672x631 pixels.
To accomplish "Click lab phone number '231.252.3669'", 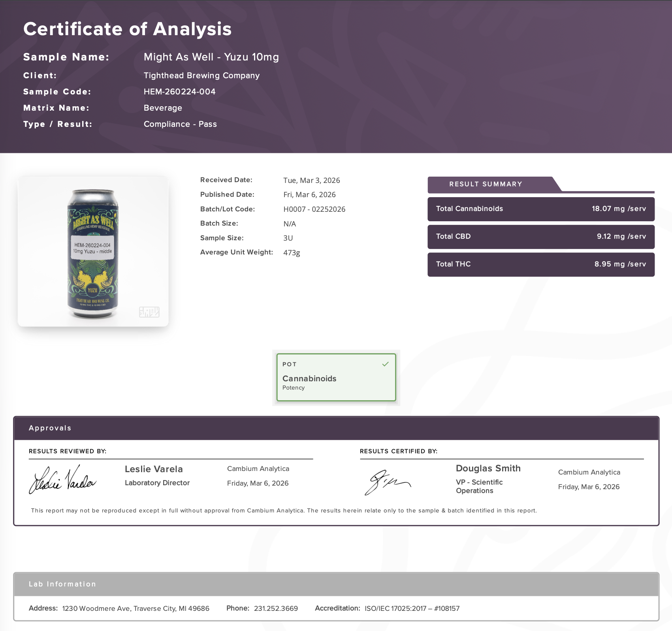I will tap(276, 608).
